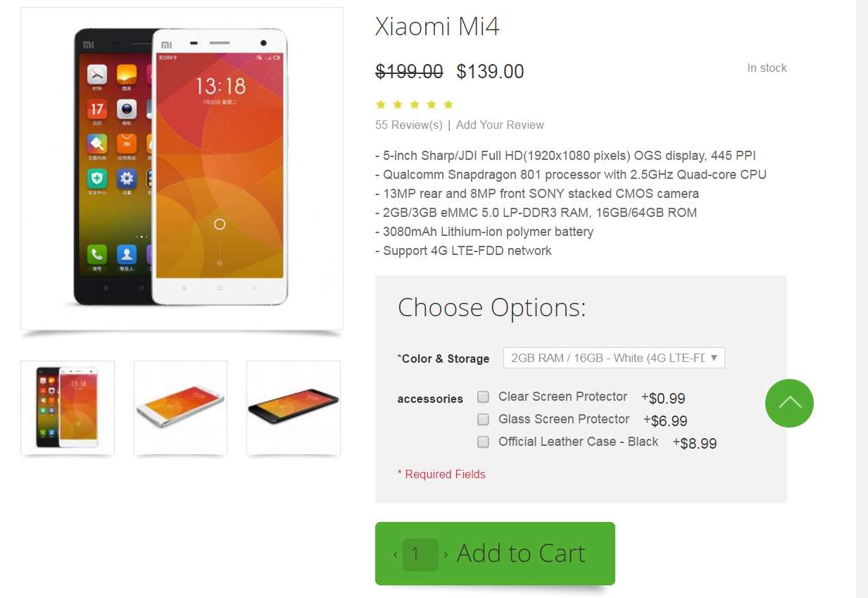
Task: Open the 55 Review(s) link
Action: 409,125
